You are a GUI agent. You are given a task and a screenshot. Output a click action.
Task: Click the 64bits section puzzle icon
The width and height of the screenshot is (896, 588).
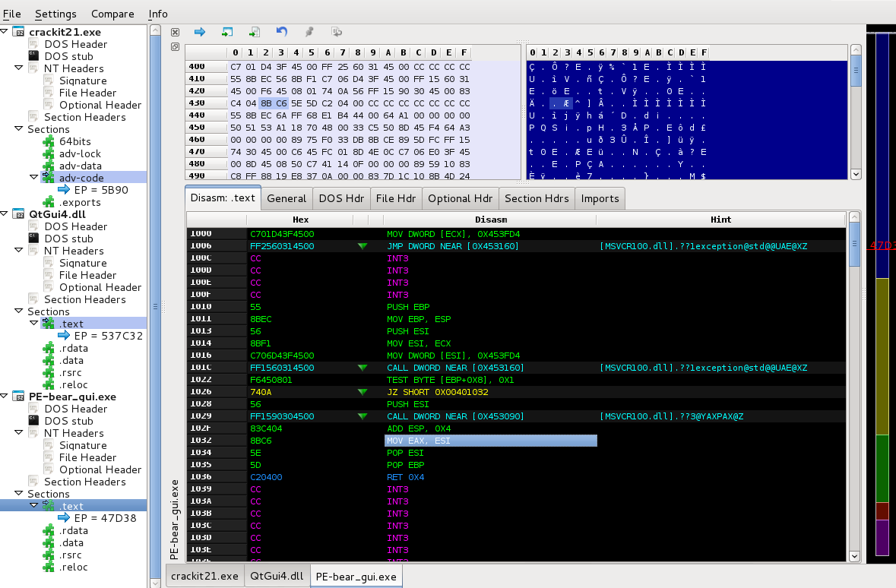[49, 141]
